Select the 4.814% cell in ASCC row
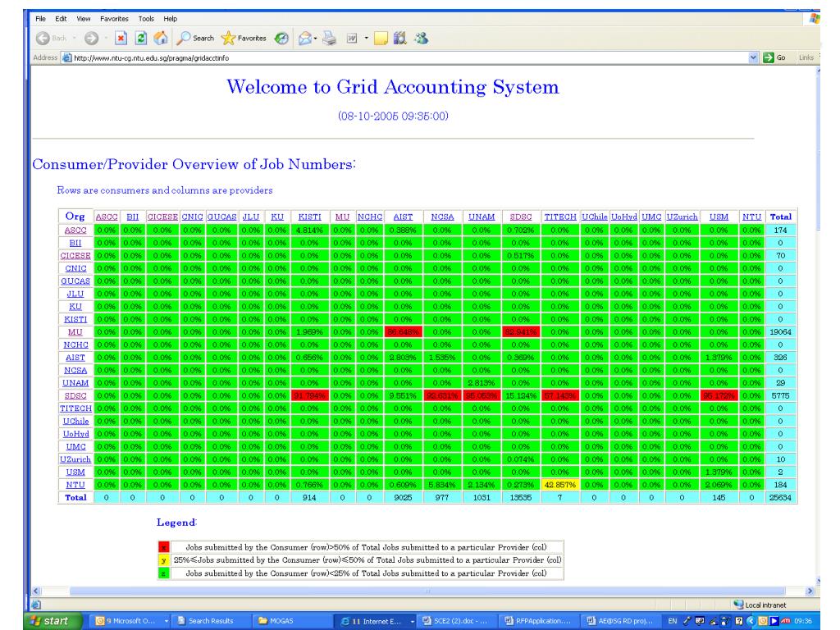This screenshot has height=630, width=840. coord(309,231)
